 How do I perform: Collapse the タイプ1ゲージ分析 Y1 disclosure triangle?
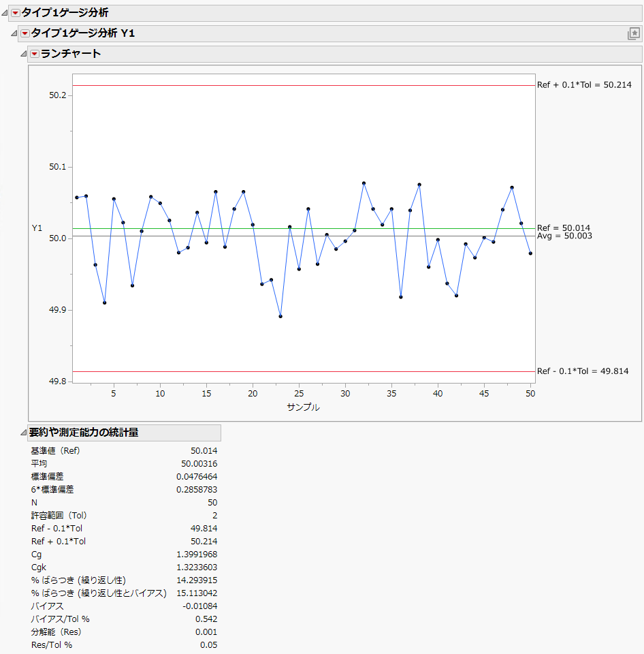(14, 31)
